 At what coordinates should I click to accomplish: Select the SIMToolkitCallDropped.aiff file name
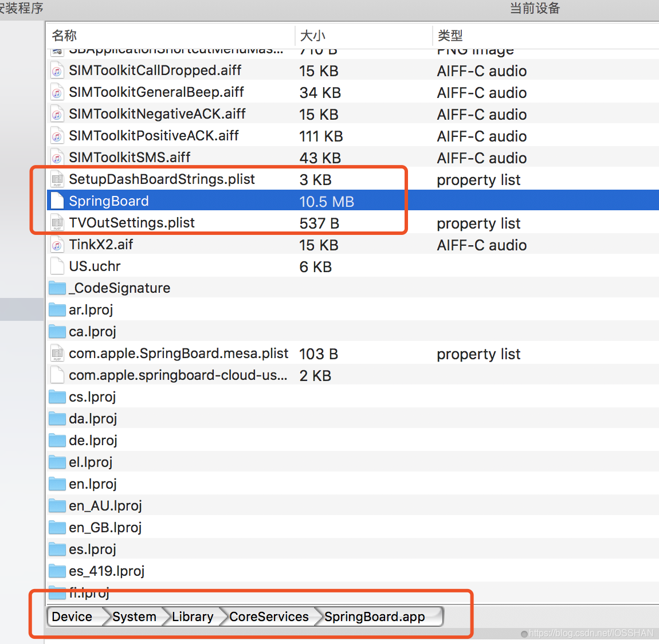(x=155, y=70)
